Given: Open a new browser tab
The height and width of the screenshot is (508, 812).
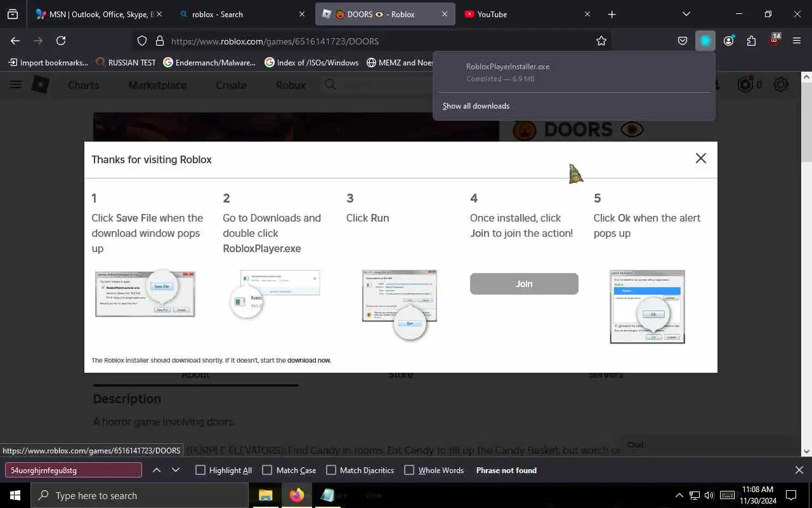Looking at the screenshot, I should click(612, 14).
